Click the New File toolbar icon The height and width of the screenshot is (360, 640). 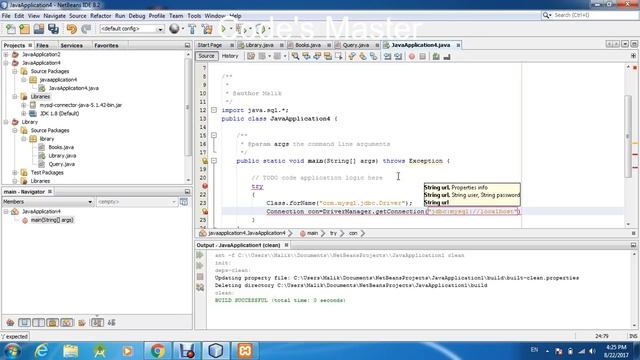coord(11,29)
